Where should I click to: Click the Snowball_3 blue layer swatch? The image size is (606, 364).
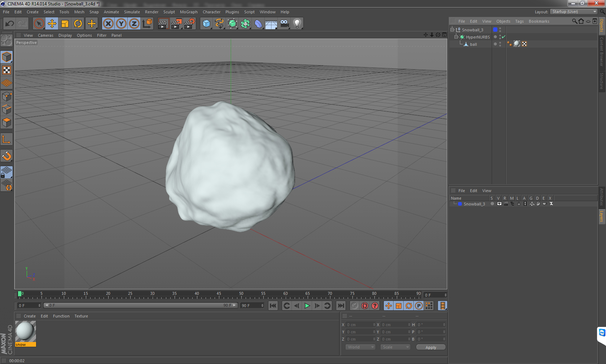tap(495, 30)
